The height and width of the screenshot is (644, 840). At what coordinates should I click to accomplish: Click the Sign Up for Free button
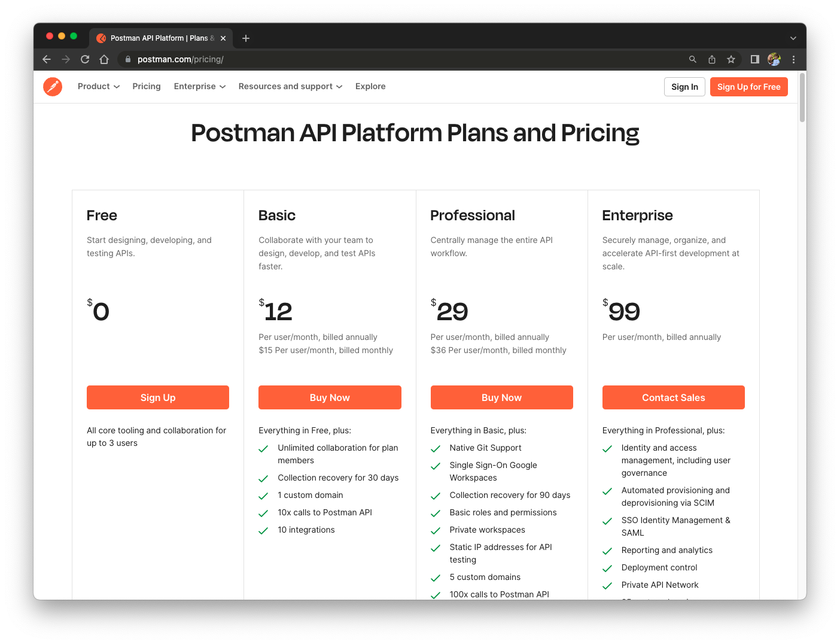[748, 86]
